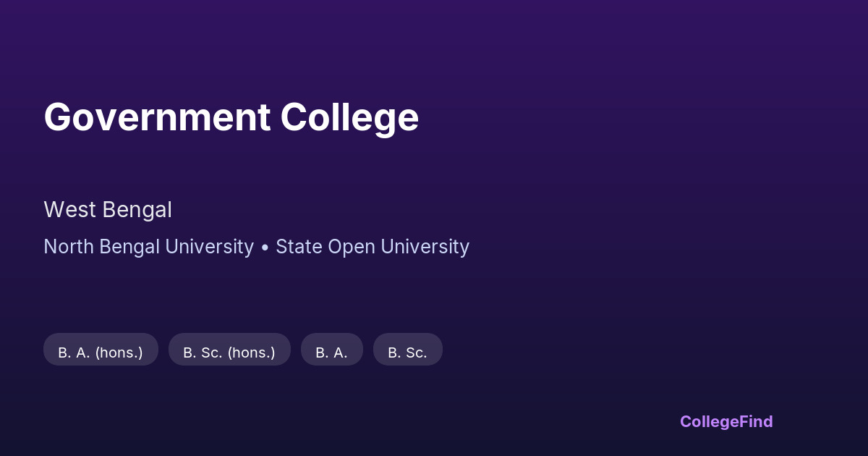Click "Bengal" in the West Bengal line

(x=137, y=210)
